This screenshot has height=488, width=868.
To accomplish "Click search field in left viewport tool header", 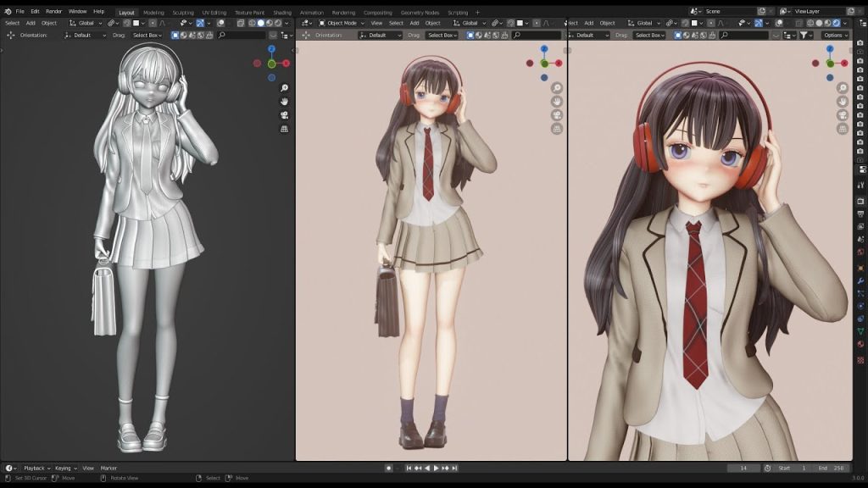I will point(242,35).
